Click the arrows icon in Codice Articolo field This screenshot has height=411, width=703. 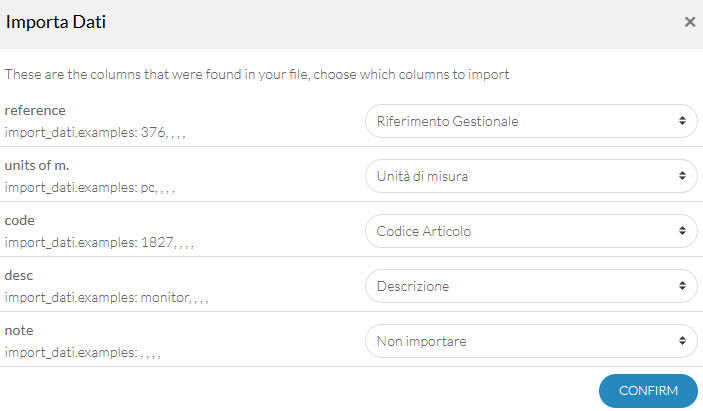point(682,231)
